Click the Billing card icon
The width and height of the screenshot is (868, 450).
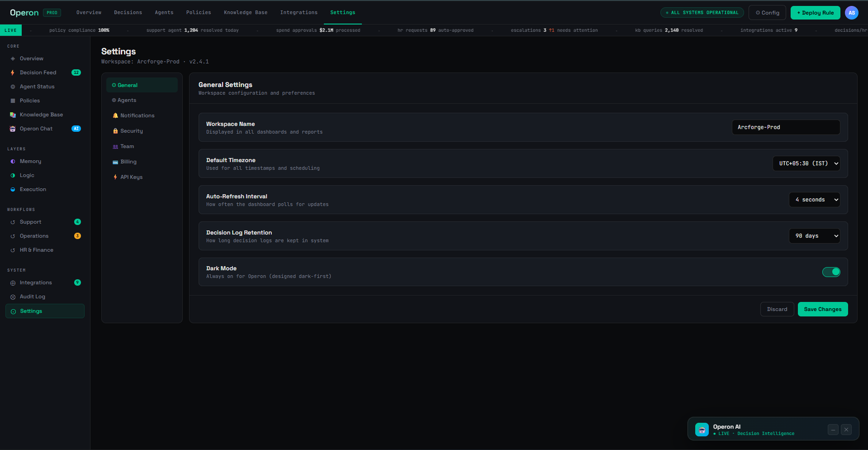115,162
